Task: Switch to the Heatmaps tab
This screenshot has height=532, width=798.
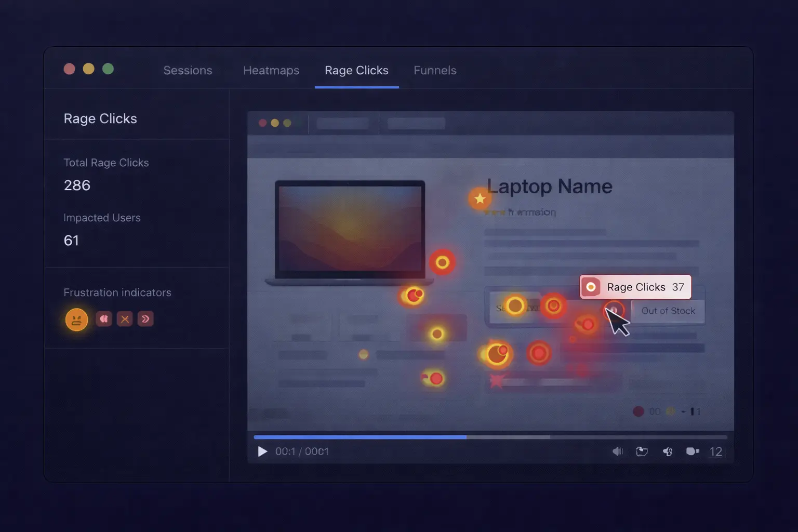Action: 271,70
